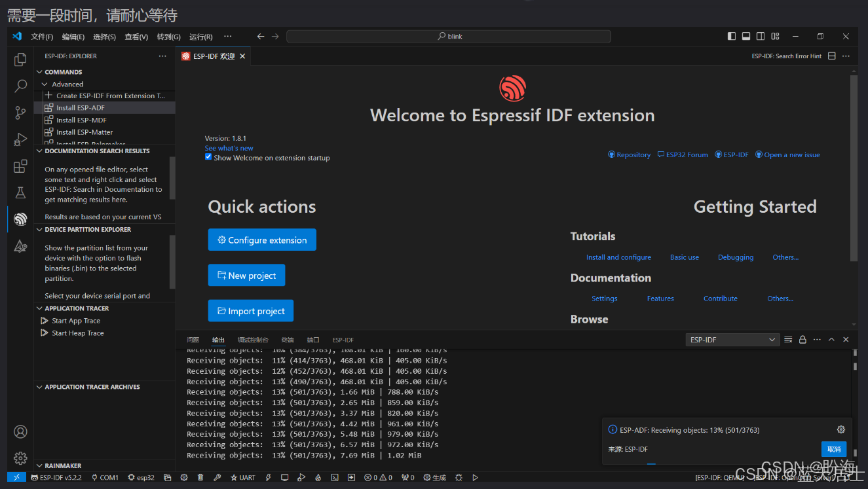Open the Repository link
Image resolution: width=868 pixels, height=489 pixels.
click(629, 154)
